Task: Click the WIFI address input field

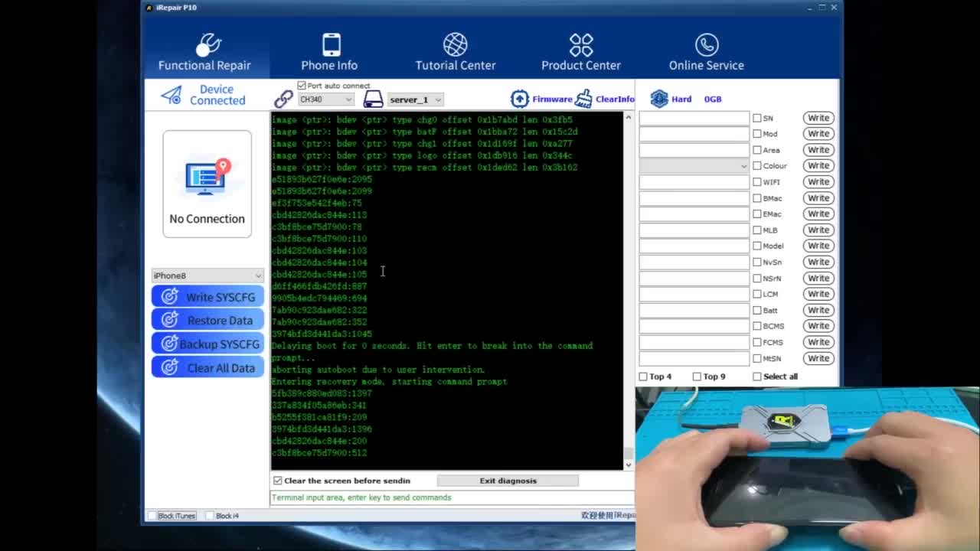Action: [694, 182]
